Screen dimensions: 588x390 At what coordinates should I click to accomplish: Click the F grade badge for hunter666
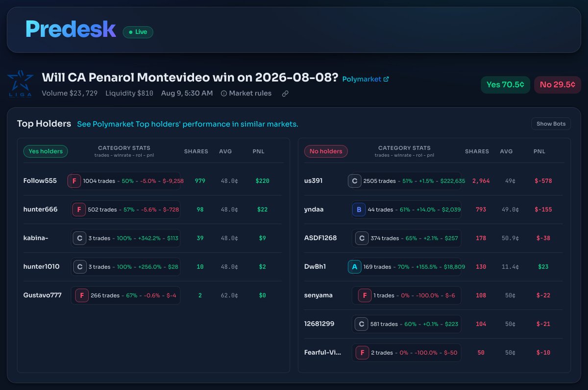[x=79, y=209]
